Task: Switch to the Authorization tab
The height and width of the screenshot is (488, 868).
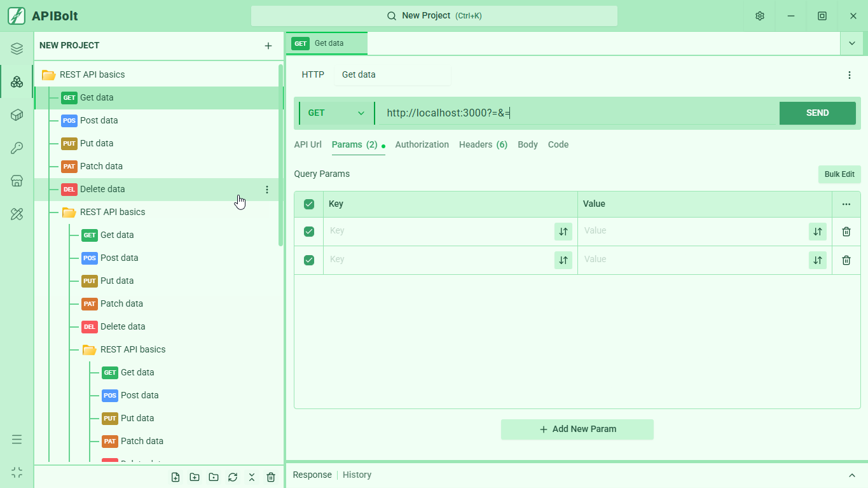Action: pos(422,144)
